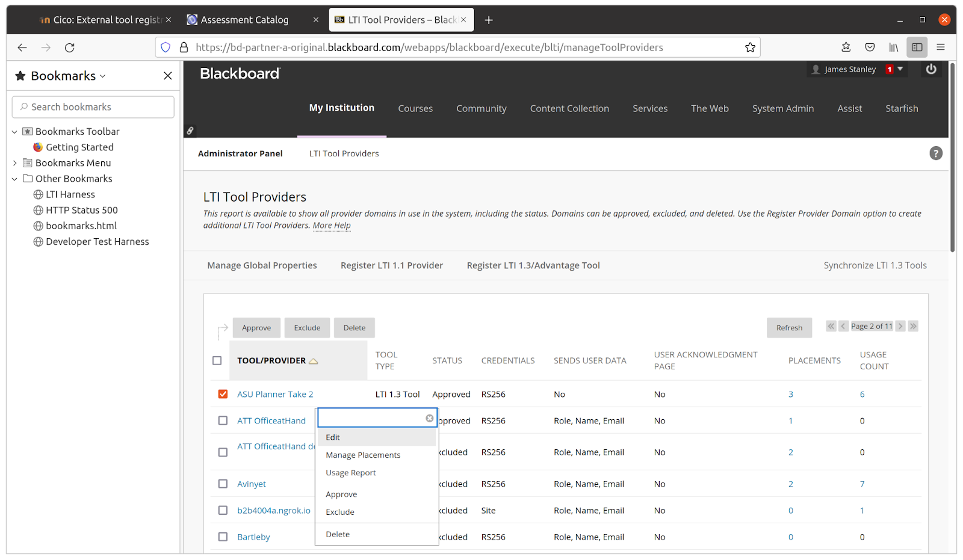Image resolution: width=963 pixels, height=560 pixels.
Task: Open the Firefox bookmarks menu star icon
Action: tap(846, 48)
